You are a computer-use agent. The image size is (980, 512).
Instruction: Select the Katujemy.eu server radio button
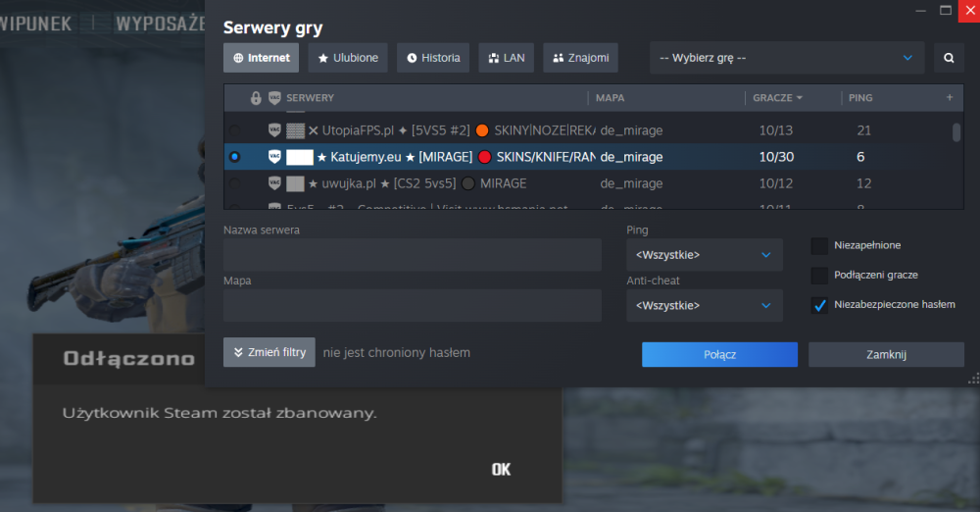[234, 157]
